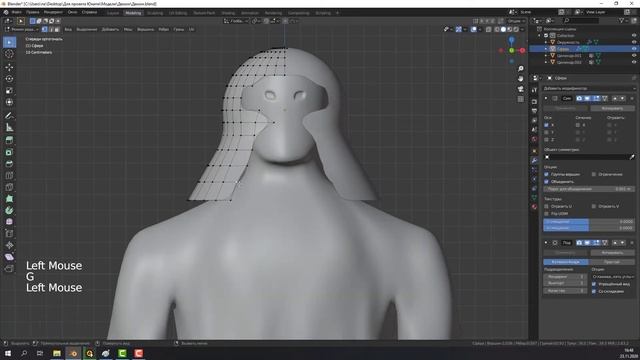Screen dimensions: 640x360
Task: Open the subdivision UV smoothing options dropdown
Action: (x=613, y=277)
